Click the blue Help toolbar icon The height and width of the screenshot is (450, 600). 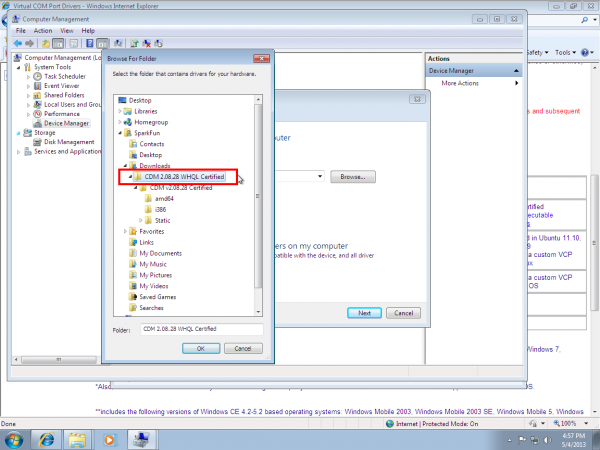tap(90, 43)
